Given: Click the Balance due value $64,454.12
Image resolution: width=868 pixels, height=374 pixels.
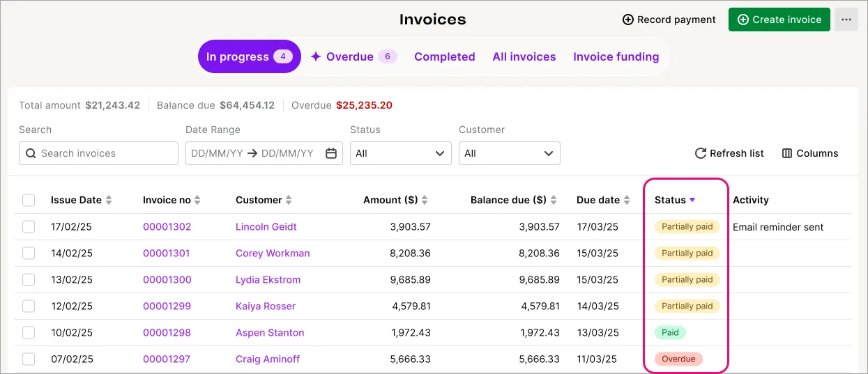Looking at the screenshot, I should tap(247, 105).
